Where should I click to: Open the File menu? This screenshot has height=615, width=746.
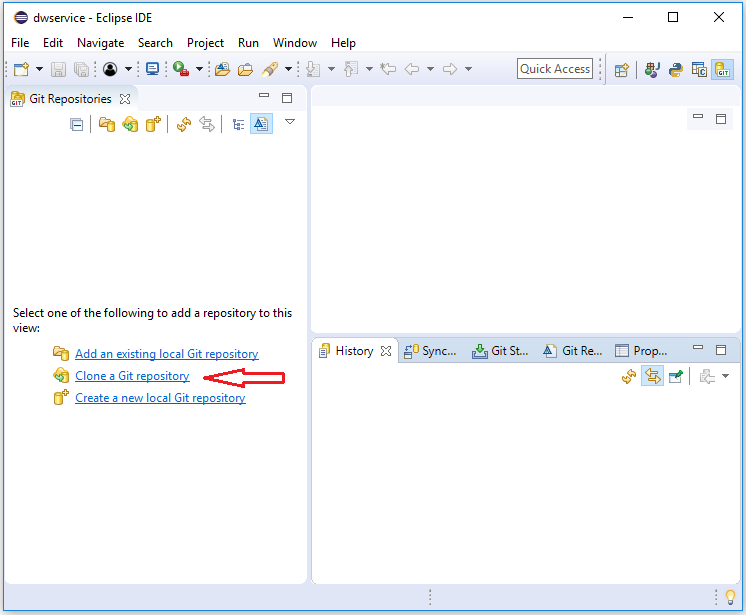pos(20,43)
